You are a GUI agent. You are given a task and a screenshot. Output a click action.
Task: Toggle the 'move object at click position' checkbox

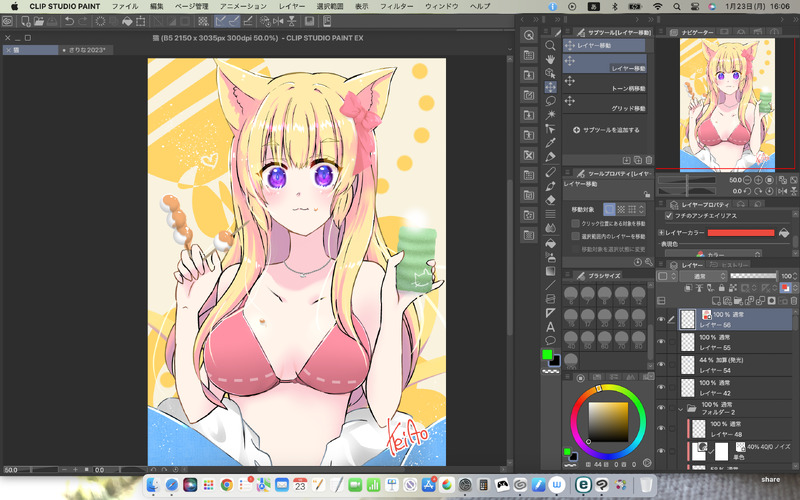pyautogui.click(x=576, y=223)
